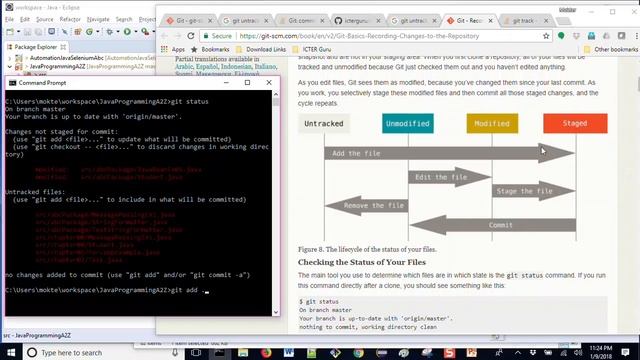Click the Eclipse Run Last Tool icon
640x360 pixels.
[145, 31]
